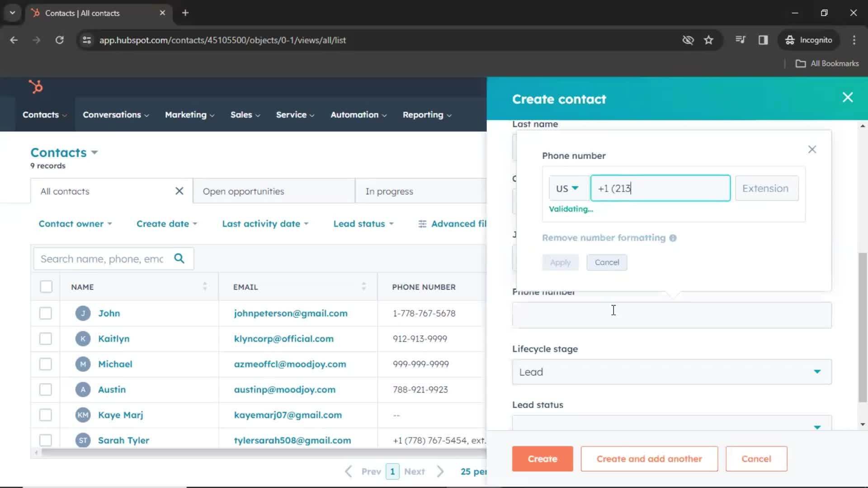Click the page 1 pagination indicator
Viewport: 868px width, 488px height.
pos(392,471)
